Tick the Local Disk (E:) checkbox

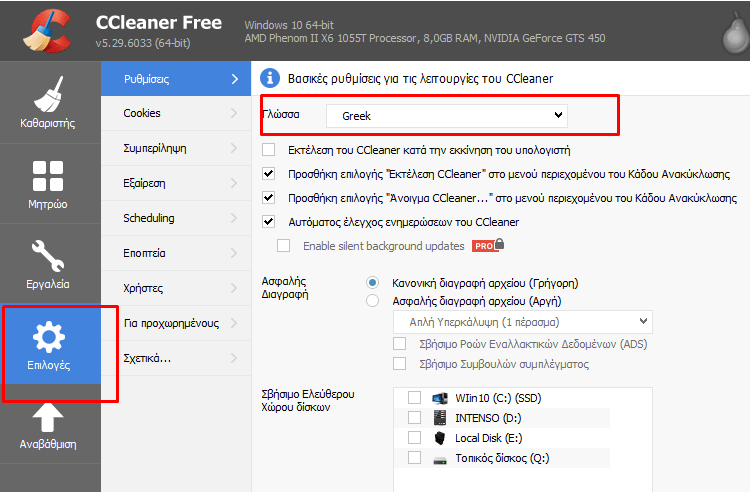click(x=414, y=437)
